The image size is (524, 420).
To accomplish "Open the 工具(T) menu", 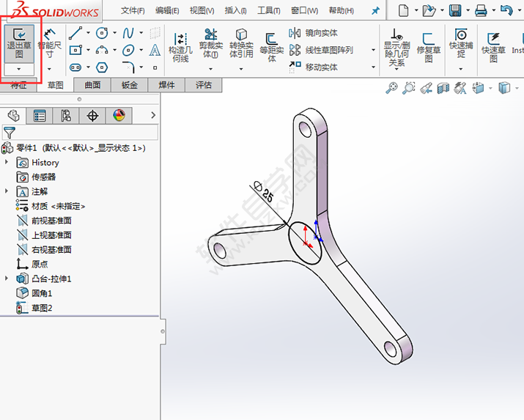I will (x=269, y=11).
